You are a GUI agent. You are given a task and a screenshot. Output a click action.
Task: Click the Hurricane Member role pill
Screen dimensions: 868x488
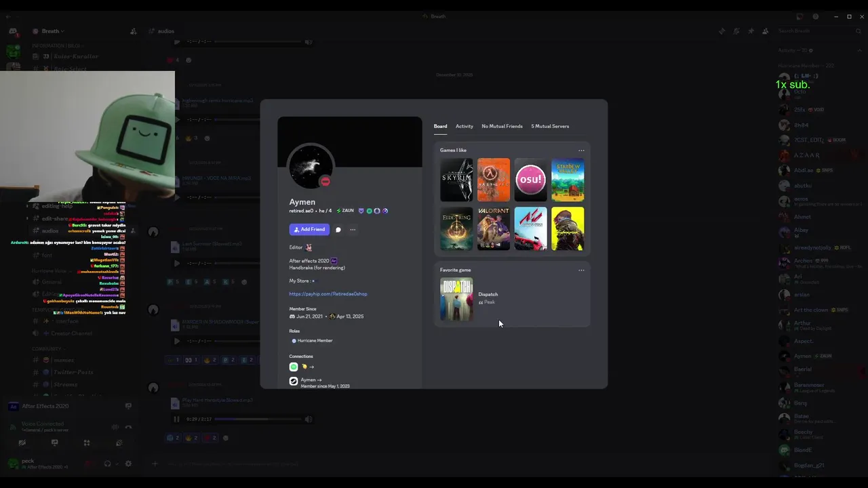(x=313, y=341)
